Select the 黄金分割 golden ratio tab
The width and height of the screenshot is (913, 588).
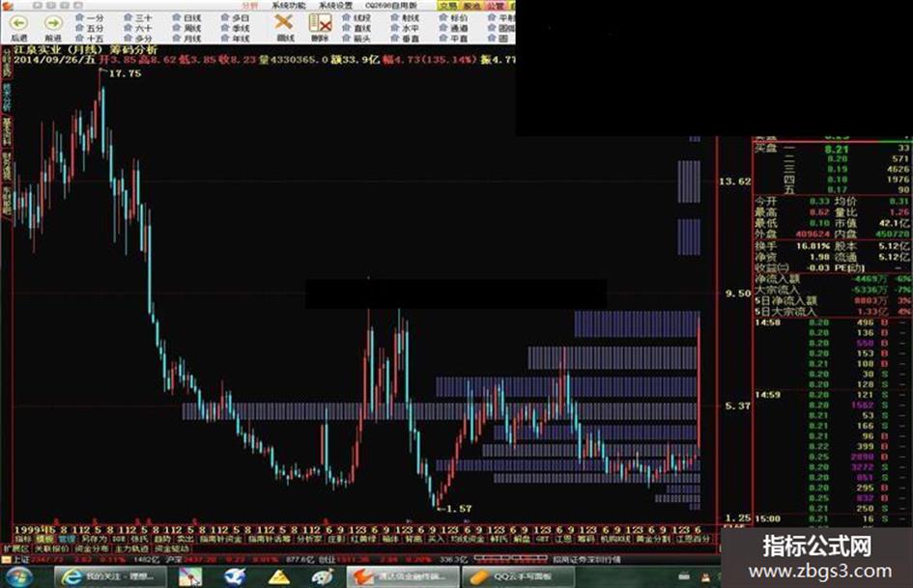point(653,539)
